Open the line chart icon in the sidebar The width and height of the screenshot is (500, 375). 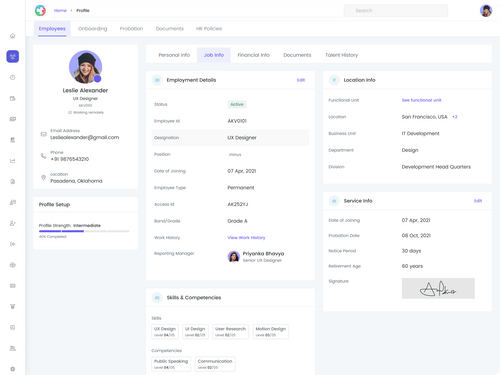click(13, 161)
